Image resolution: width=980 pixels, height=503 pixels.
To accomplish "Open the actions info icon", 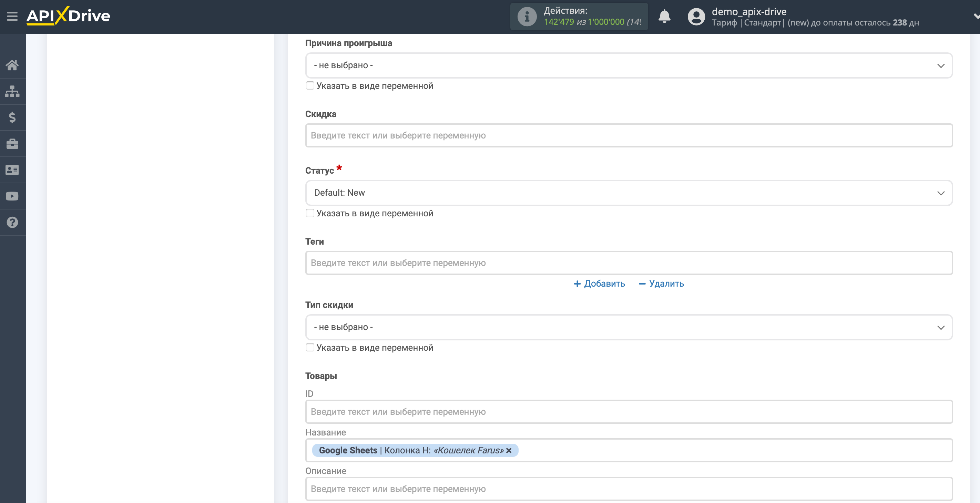I will pos(527,16).
